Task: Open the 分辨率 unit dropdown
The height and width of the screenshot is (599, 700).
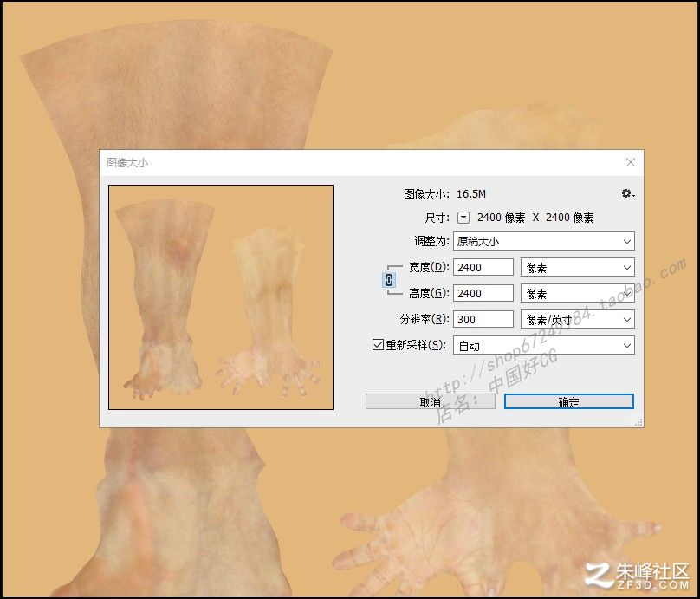Action: click(578, 319)
